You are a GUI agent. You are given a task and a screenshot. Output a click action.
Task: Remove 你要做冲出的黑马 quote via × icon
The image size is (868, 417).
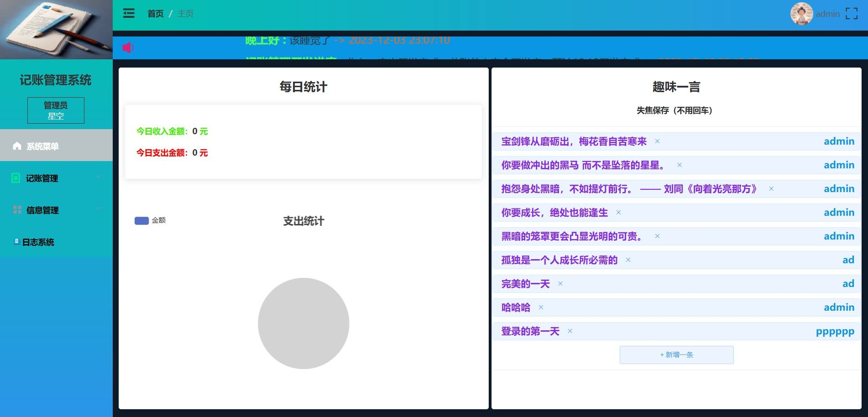click(679, 165)
